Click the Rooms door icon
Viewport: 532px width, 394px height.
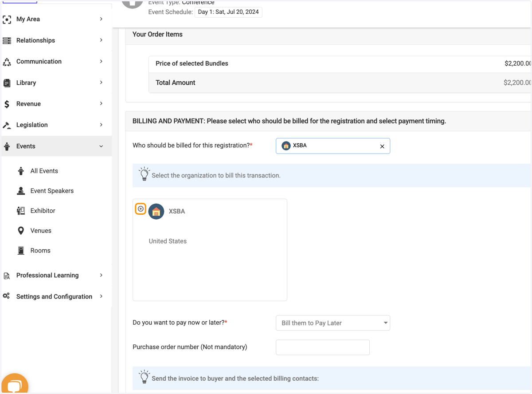pos(21,251)
